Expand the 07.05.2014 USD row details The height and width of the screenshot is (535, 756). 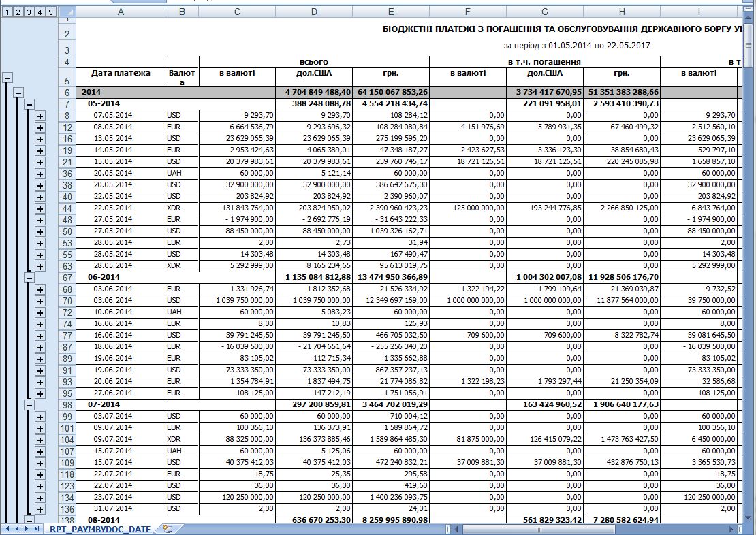pos(40,116)
